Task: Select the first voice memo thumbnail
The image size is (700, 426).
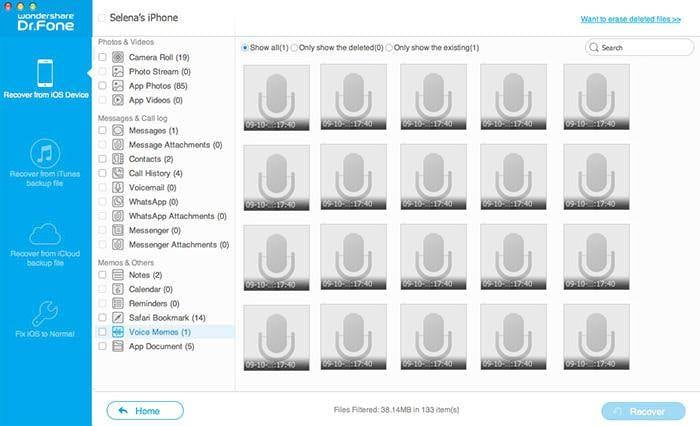Action: (x=276, y=97)
